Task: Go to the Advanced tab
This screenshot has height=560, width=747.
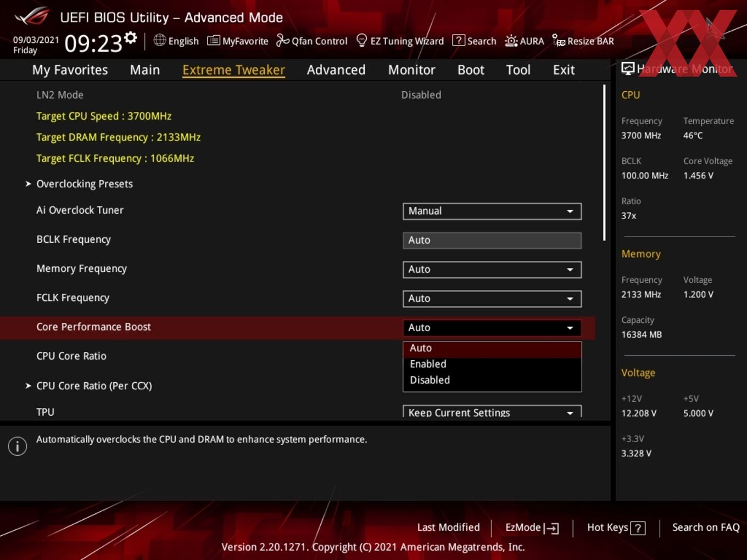Action: (x=336, y=70)
